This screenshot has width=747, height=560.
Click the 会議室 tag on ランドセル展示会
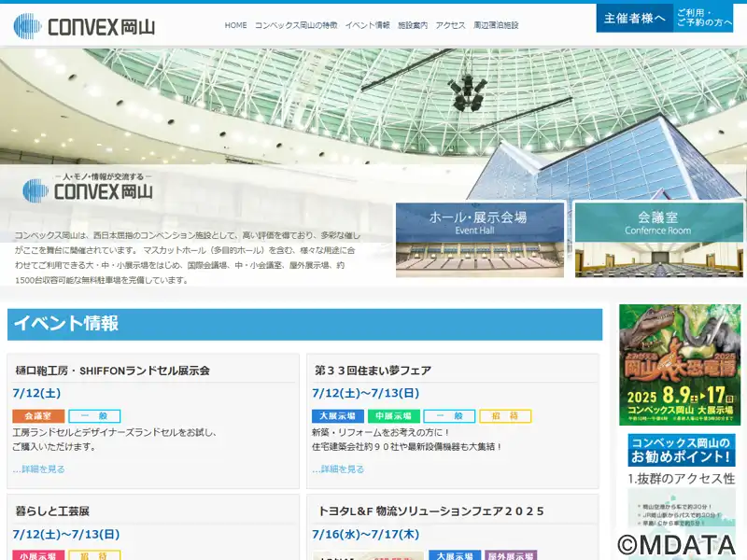pos(38,416)
